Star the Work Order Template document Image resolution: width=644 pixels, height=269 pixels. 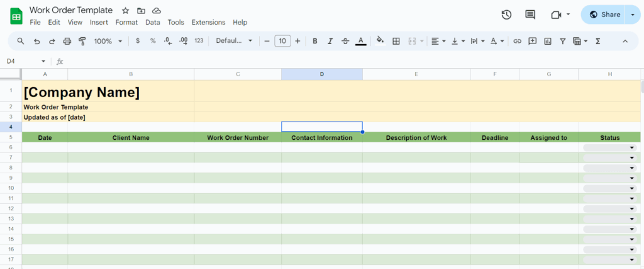pyautogui.click(x=126, y=11)
